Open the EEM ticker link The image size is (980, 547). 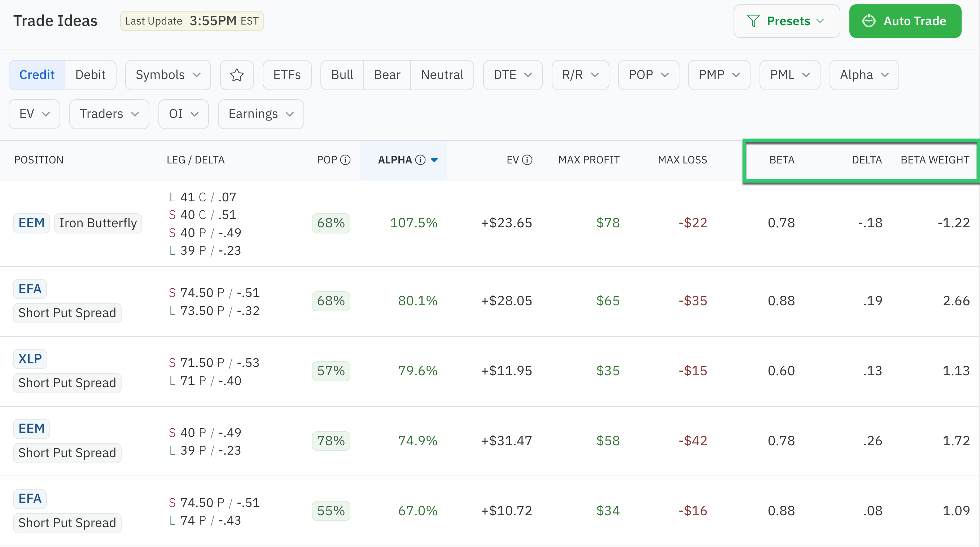31,223
